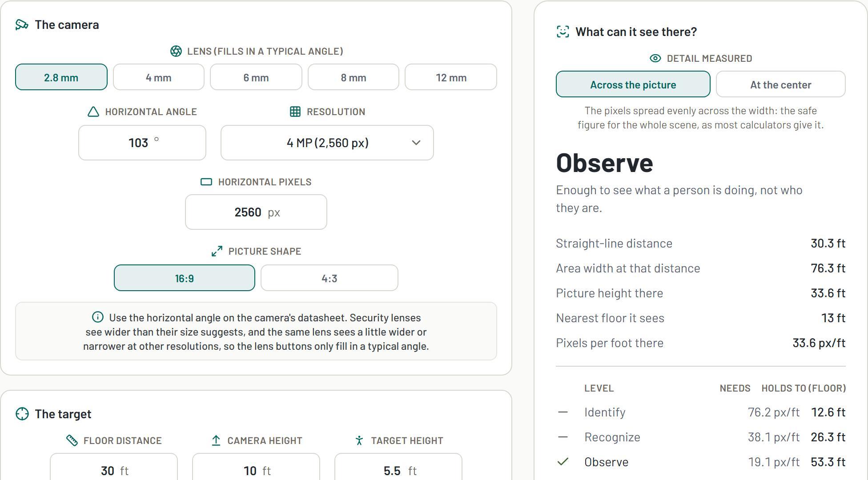Click the large Observe result heading

pos(605,163)
